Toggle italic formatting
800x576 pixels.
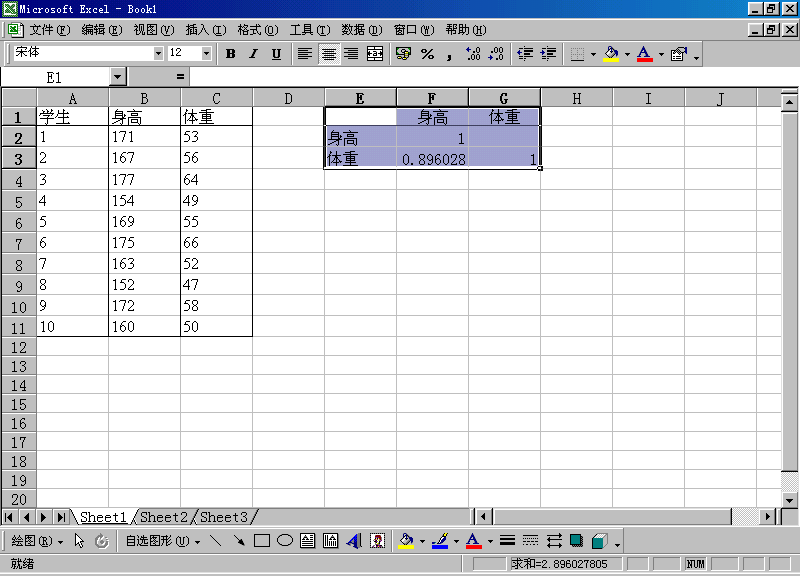click(x=253, y=54)
